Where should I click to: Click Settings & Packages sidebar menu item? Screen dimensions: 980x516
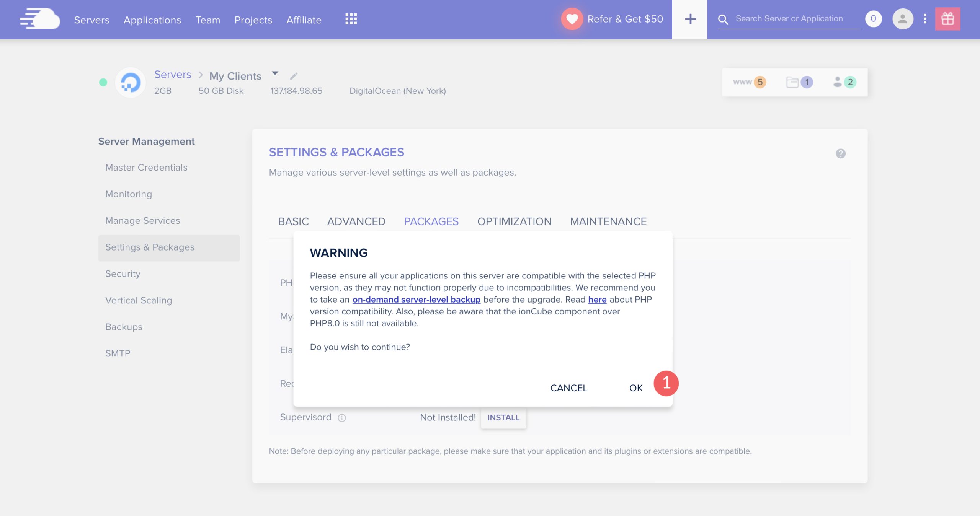pyautogui.click(x=150, y=247)
